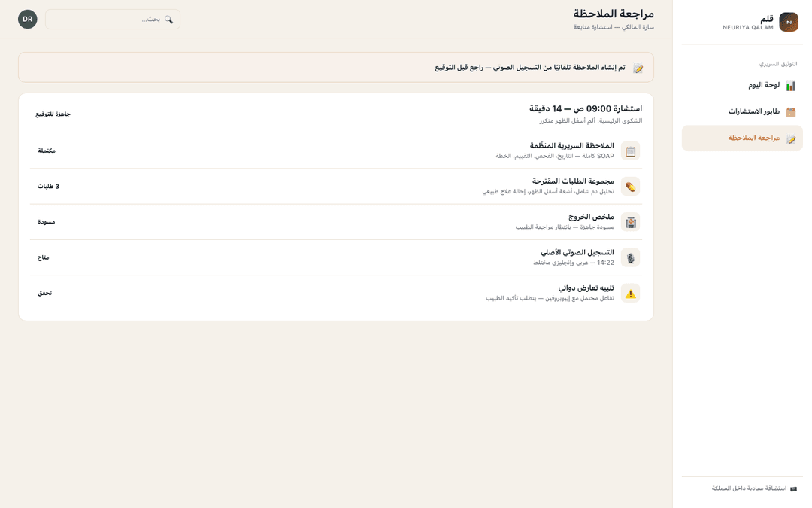Click the magnifier icon in search box

(168, 19)
